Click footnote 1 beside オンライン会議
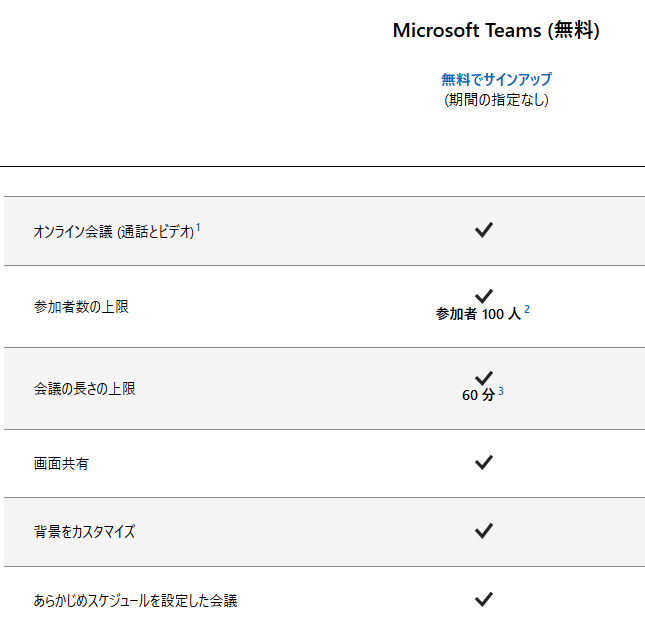The height and width of the screenshot is (632, 645). point(198,227)
